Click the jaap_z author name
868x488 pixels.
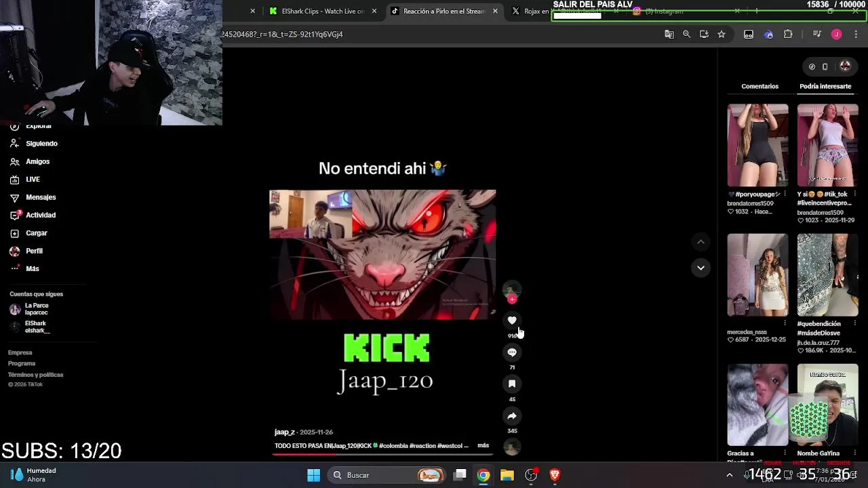[284, 432]
